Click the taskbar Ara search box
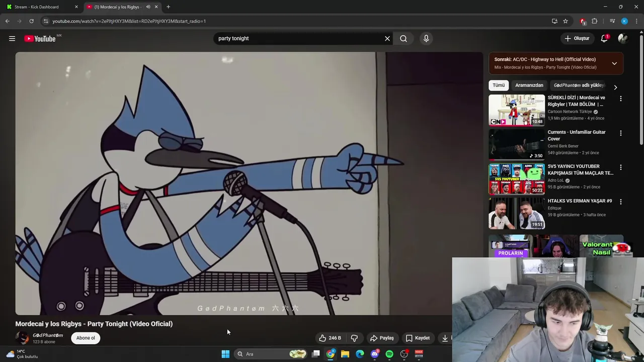This screenshot has height=362, width=644. pos(271,354)
